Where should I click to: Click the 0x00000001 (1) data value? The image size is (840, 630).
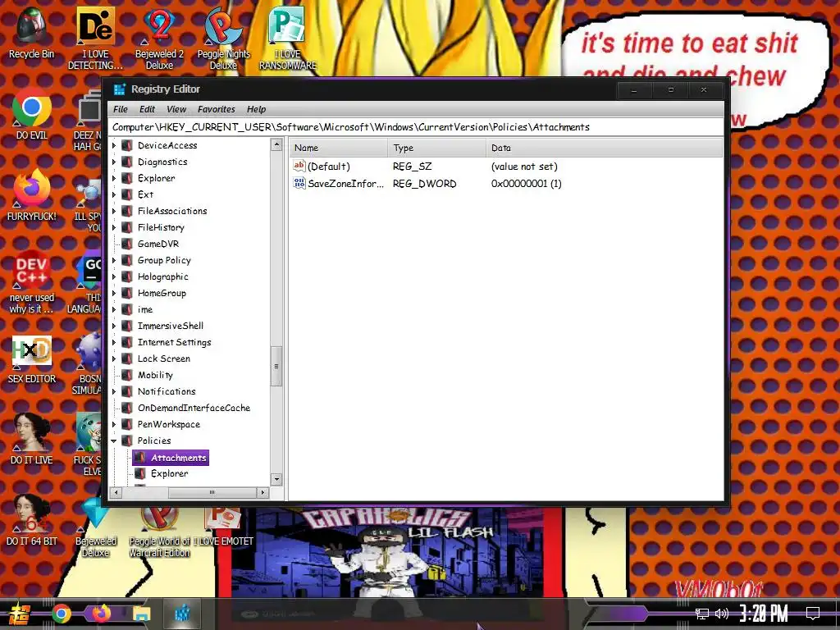point(526,184)
